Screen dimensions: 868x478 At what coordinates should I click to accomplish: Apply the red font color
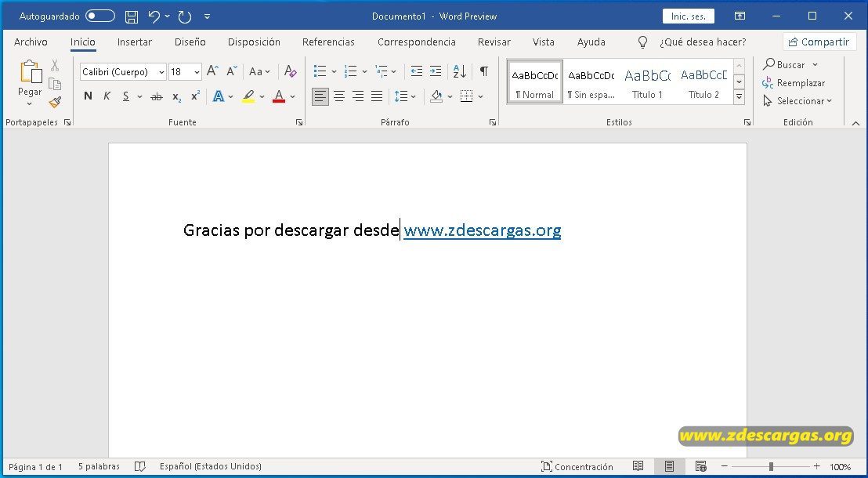coord(279,97)
